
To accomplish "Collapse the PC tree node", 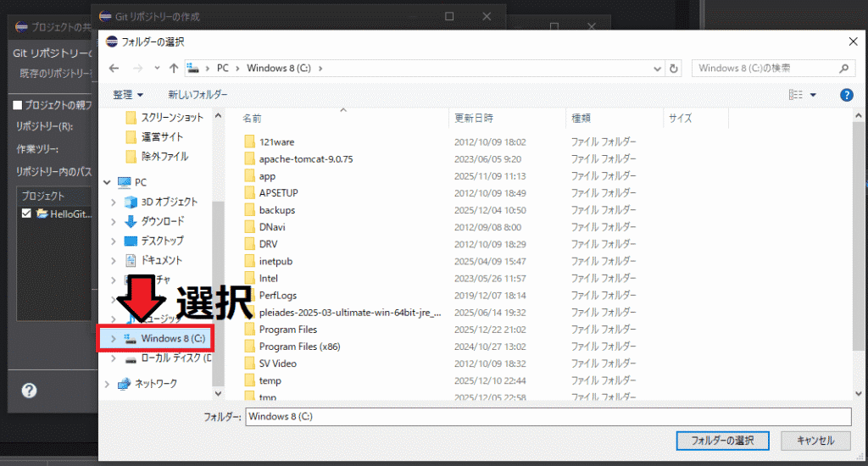I will pyautogui.click(x=107, y=182).
